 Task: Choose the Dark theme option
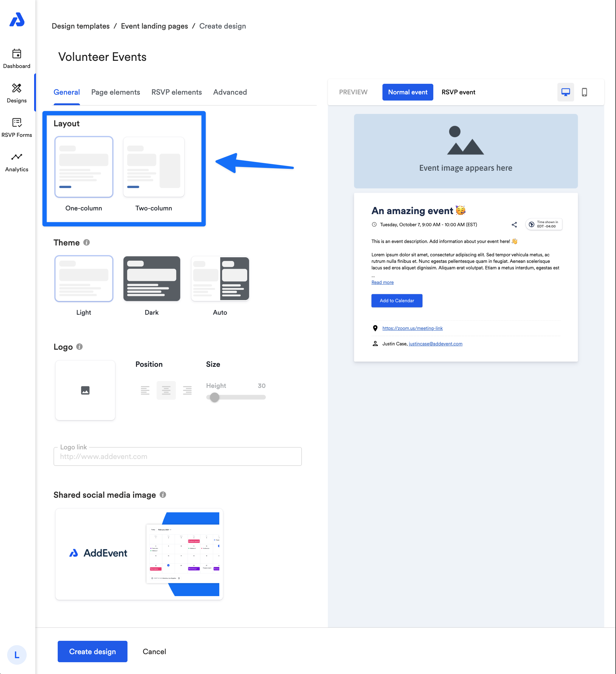click(x=151, y=278)
